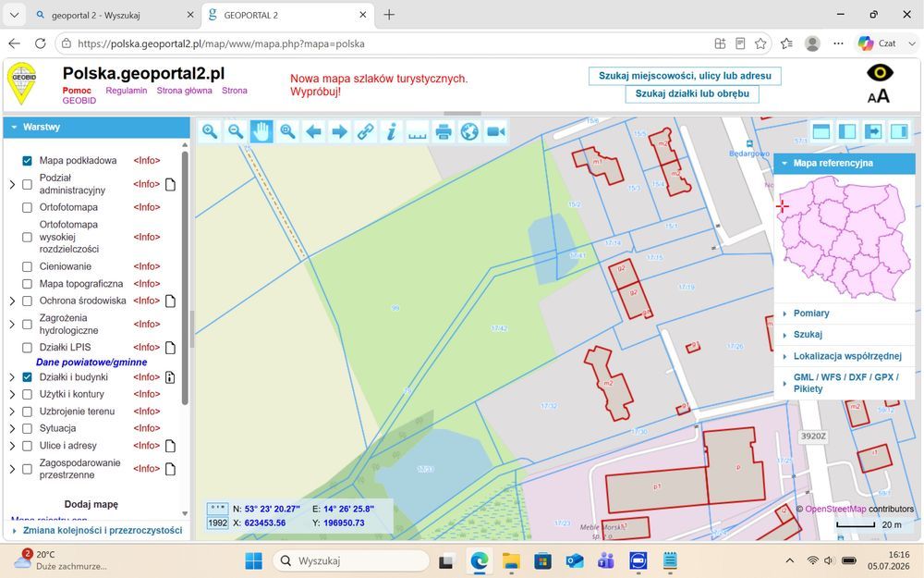Image resolution: width=924 pixels, height=578 pixels.
Task: Enable the Ortofotomapa layer checkbox
Action: pyautogui.click(x=27, y=207)
